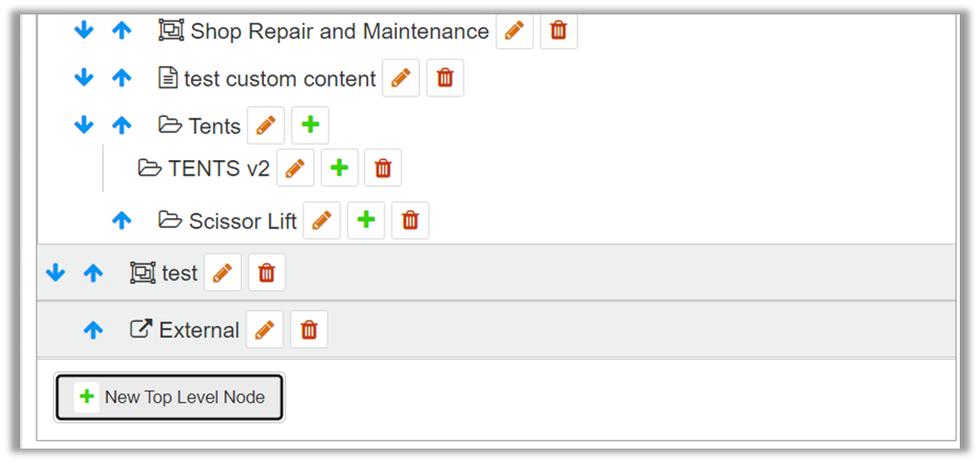Move the External node up
Screen dimensions: 980x463
[93, 330]
